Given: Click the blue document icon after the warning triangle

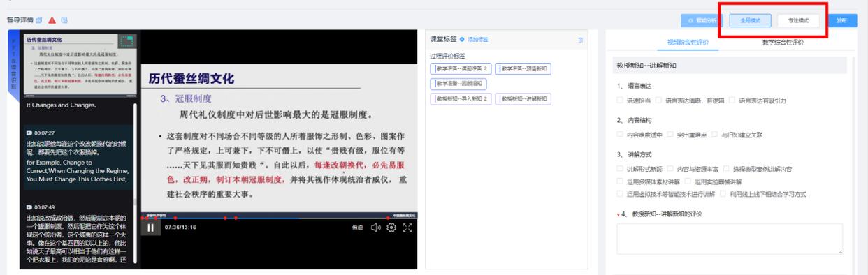Looking at the screenshot, I should 64,20.
